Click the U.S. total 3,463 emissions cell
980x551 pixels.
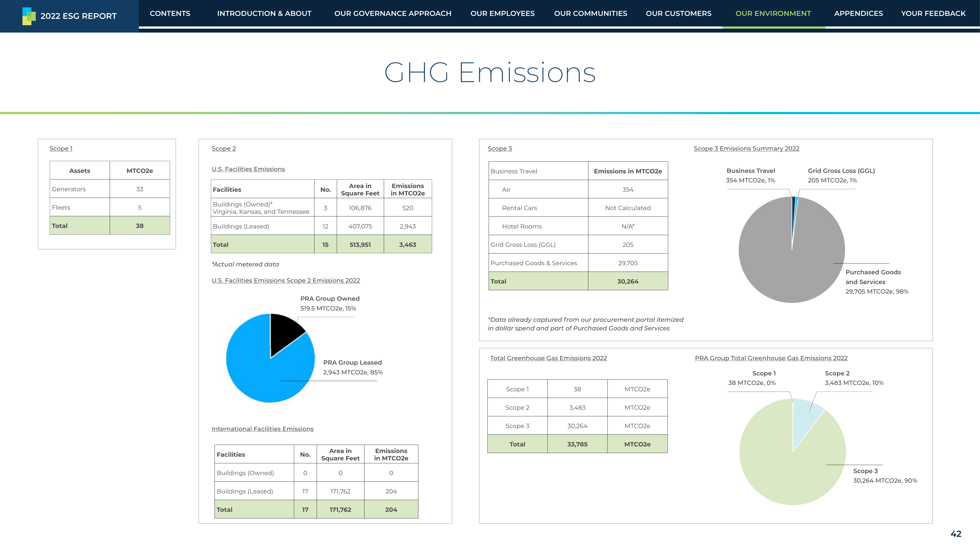(408, 244)
